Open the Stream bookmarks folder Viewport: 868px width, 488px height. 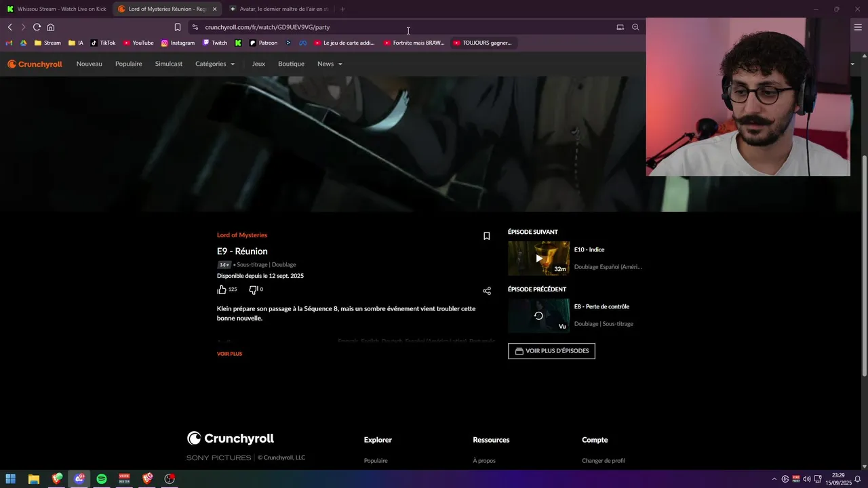(47, 43)
